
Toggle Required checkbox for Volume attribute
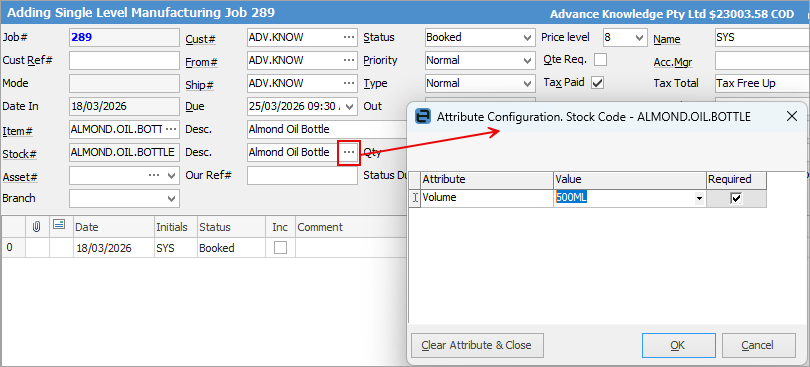point(736,198)
